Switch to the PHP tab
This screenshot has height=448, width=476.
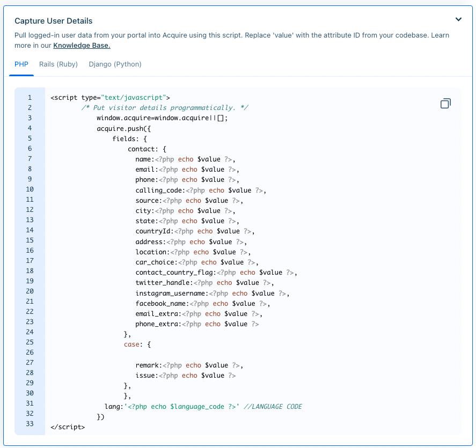pyautogui.click(x=21, y=64)
